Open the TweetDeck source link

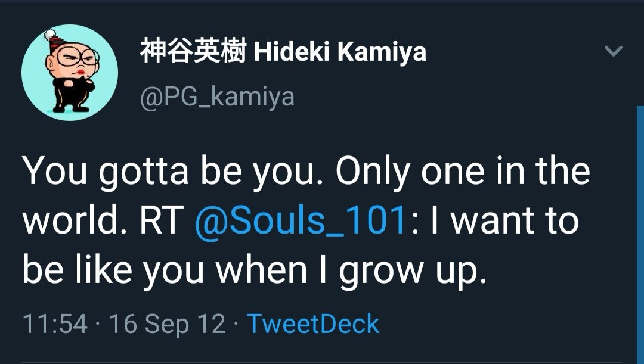tap(313, 324)
